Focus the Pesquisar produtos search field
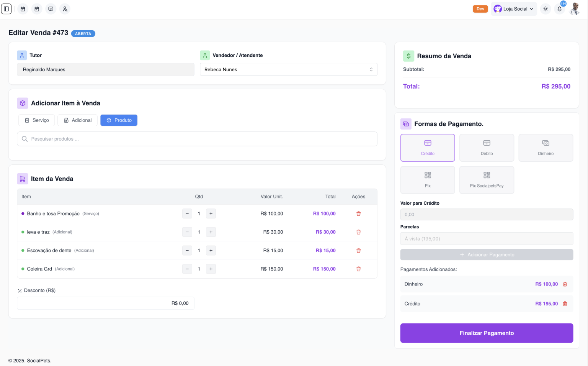Screen dimensions: 588x366 point(197,139)
